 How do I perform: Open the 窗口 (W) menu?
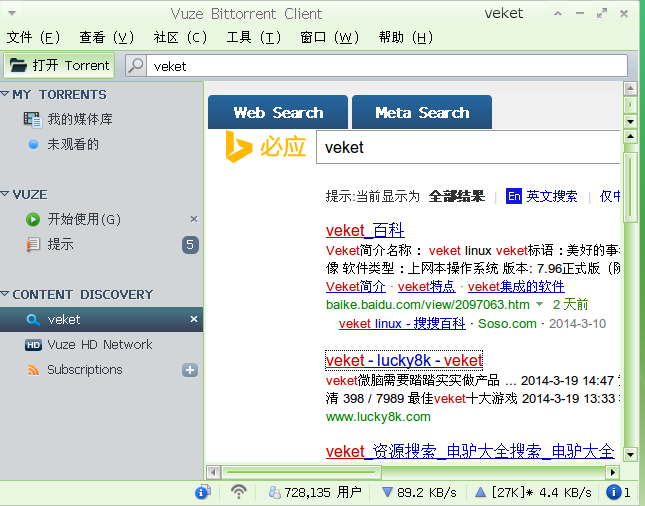click(329, 38)
